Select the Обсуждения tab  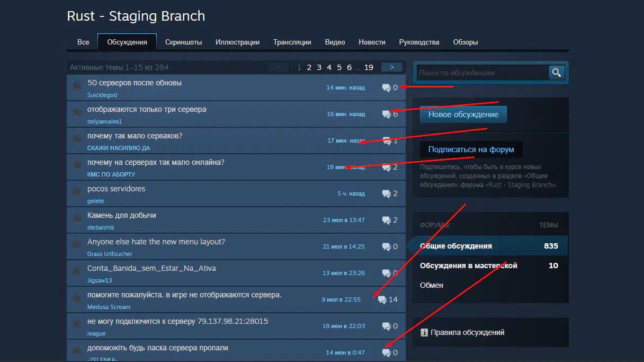(x=127, y=42)
